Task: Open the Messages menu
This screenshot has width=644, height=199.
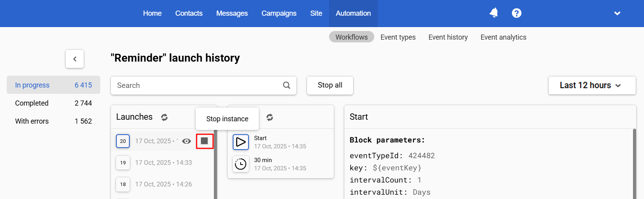Action: 232,13
